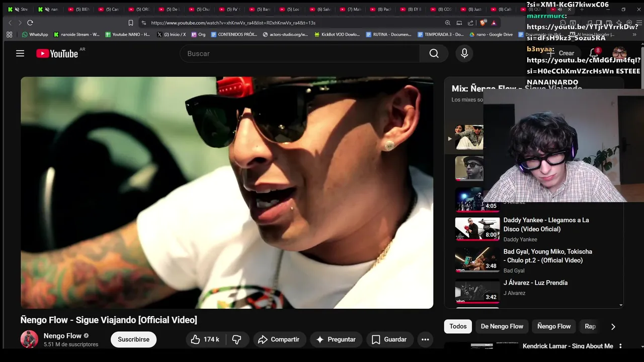Click the Ñengo Flow channel name link

[x=62, y=336]
